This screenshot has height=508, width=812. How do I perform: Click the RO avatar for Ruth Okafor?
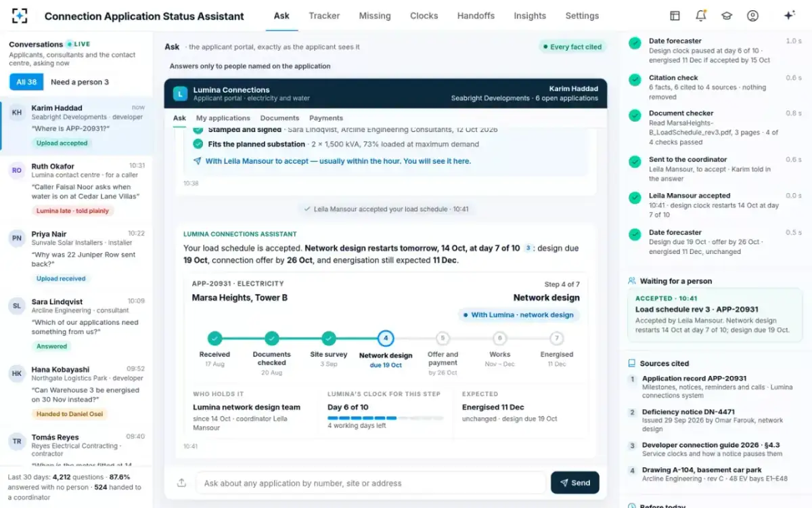(17, 171)
